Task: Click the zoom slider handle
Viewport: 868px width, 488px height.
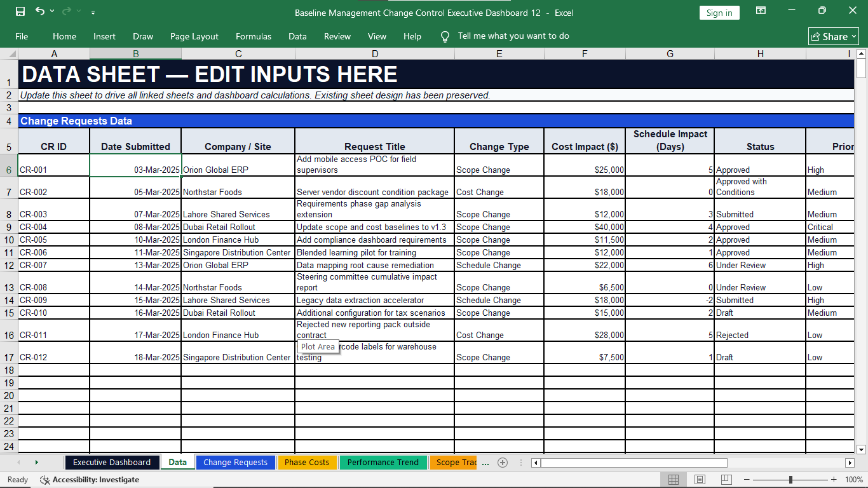Action: (790, 480)
